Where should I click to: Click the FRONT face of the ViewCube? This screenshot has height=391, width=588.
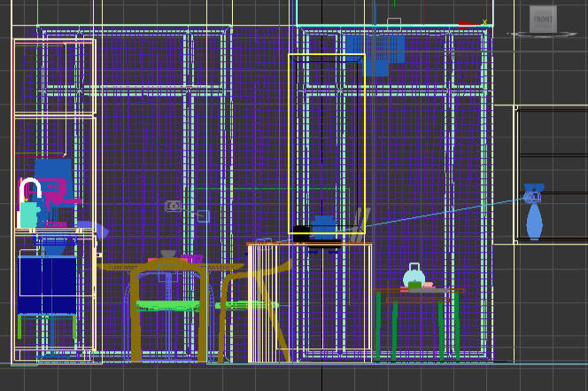coord(543,19)
